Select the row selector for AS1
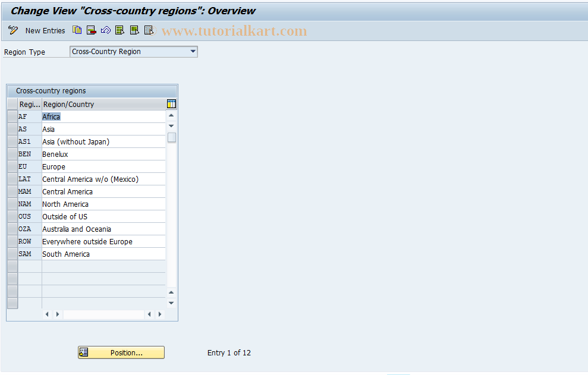Viewport: 588px width, 375px height. click(x=12, y=141)
